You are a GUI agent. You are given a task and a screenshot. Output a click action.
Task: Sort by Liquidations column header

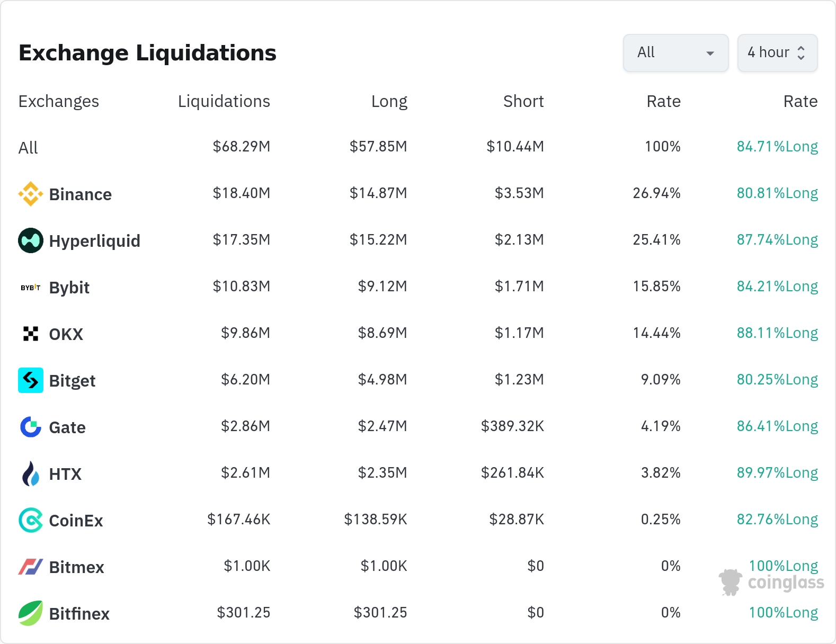click(224, 101)
